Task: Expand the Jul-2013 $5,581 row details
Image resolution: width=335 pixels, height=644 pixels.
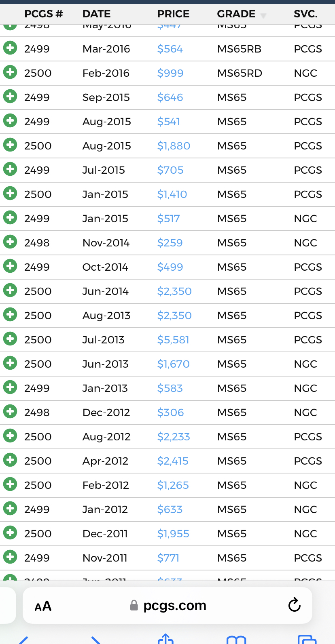Action: coord(10,339)
